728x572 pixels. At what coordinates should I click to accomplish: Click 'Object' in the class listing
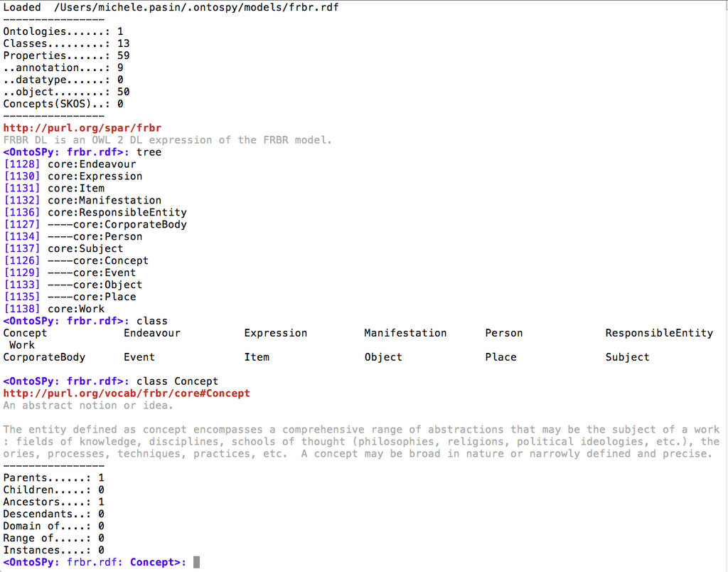pos(383,357)
